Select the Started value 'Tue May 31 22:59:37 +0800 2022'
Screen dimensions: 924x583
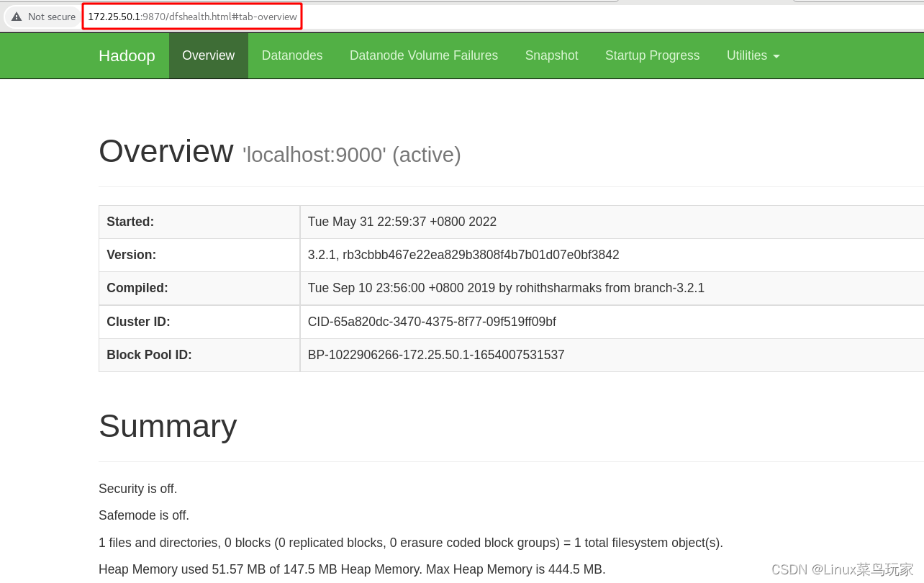[x=402, y=222]
